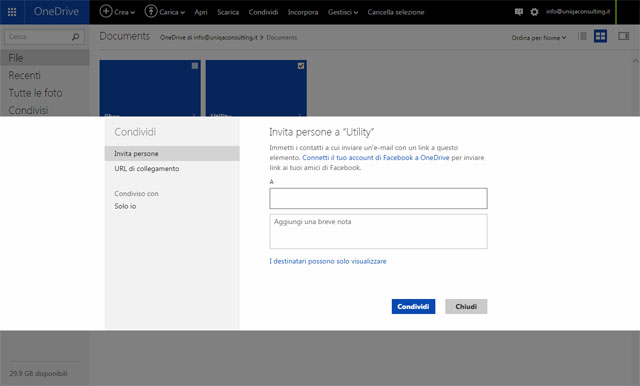Open the Carica upload dropdown
Screen dimensions: 640x386
click(172, 12)
